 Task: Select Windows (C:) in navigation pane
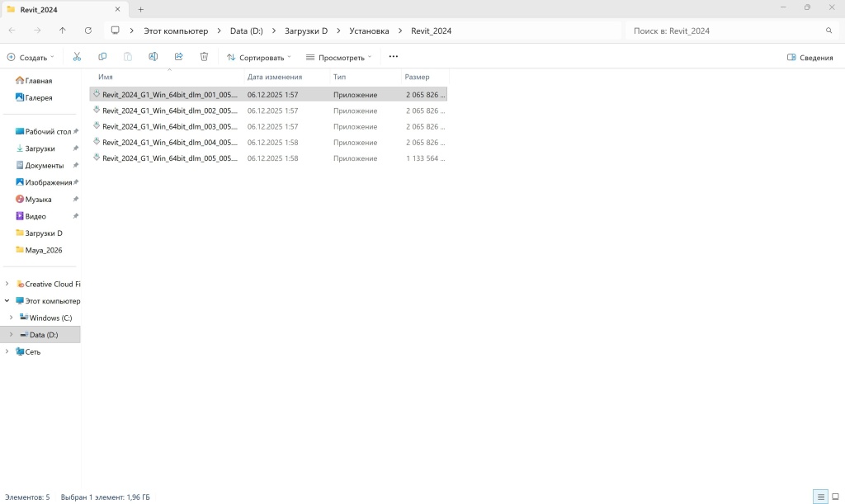pyautogui.click(x=50, y=318)
